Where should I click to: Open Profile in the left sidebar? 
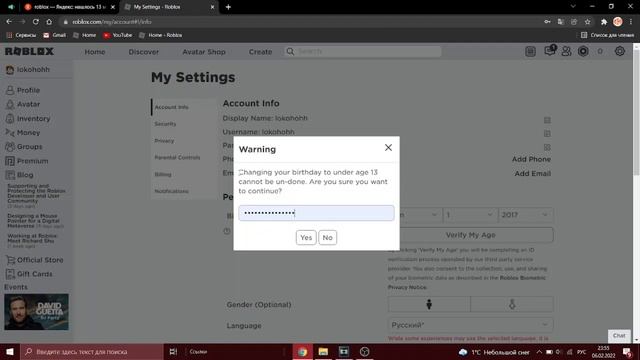(x=23, y=90)
